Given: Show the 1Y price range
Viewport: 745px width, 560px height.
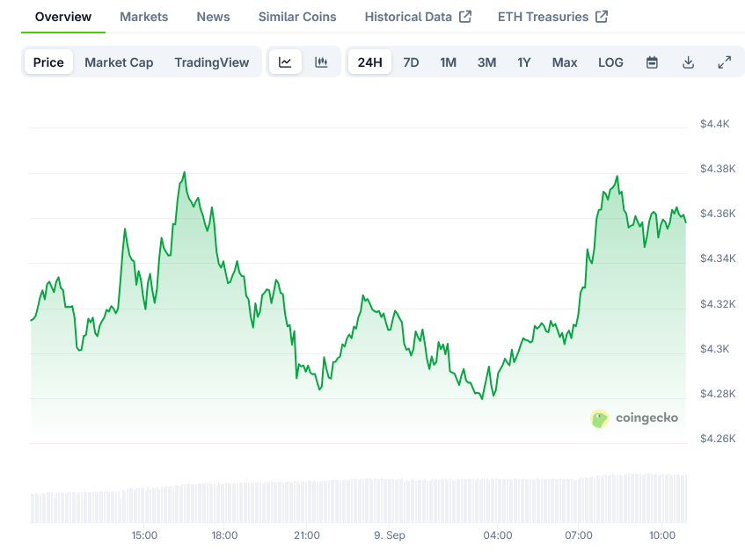Looking at the screenshot, I should click(524, 62).
